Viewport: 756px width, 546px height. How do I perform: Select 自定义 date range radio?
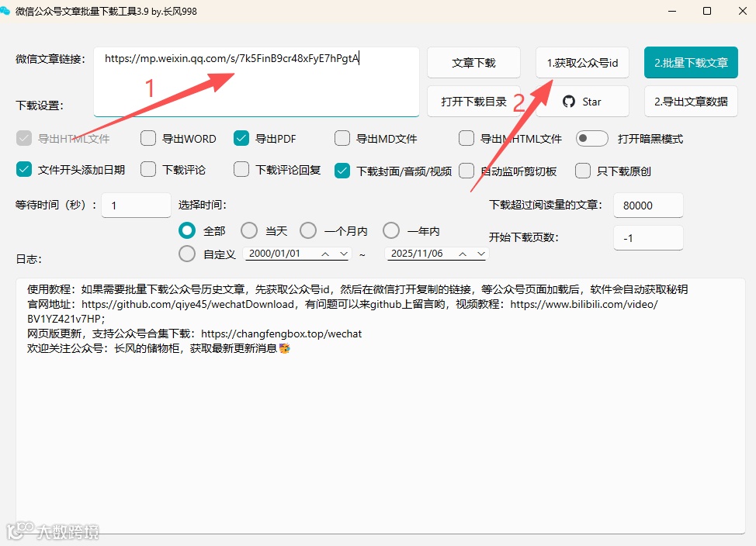[186, 254]
